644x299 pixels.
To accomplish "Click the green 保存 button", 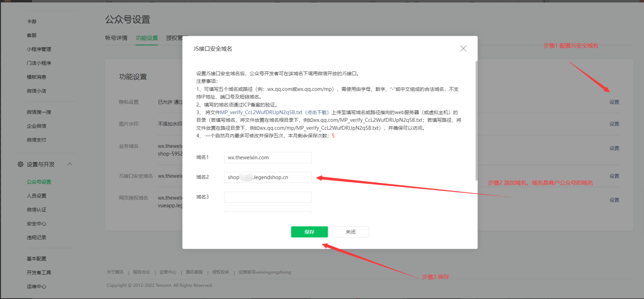I will 309,232.
